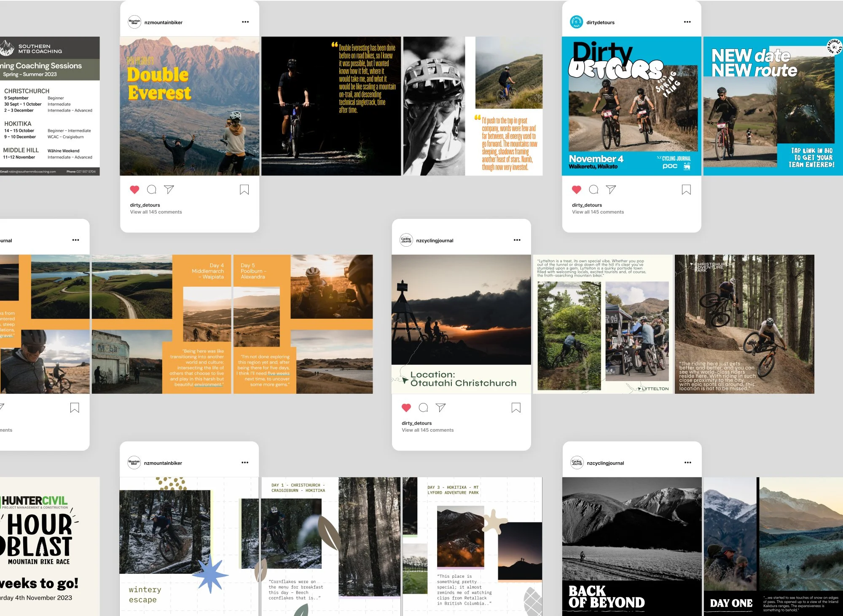The height and width of the screenshot is (616, 843).
Task: Open comments on the dirtydetours post
Action: [594, 189]
